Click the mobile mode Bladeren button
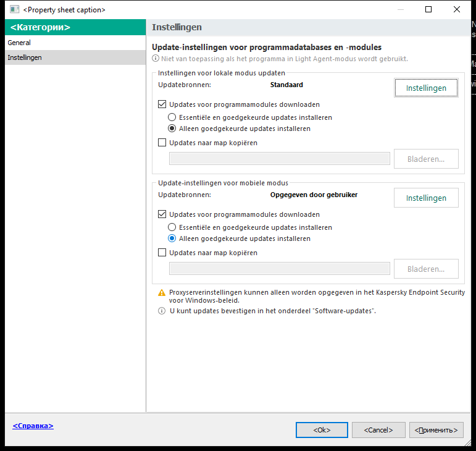Viewport: 476px width, 451px height. pyautogui.click(x=426, y=269)
